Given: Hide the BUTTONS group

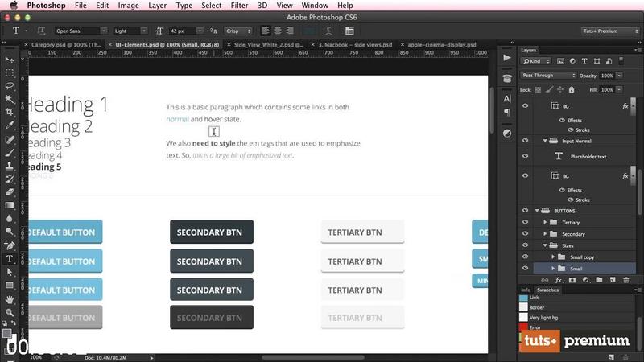Looking at the screenshot, I should [526, 210].
